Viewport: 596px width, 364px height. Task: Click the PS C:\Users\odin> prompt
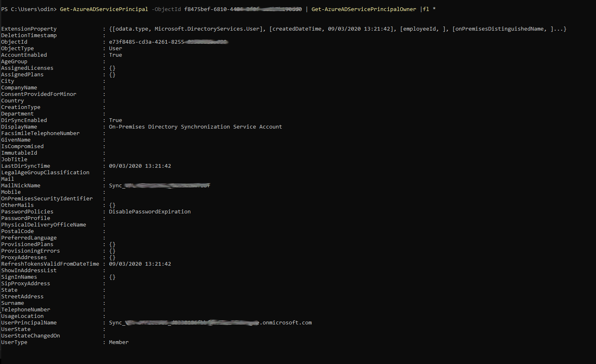(x=29, y=9)
